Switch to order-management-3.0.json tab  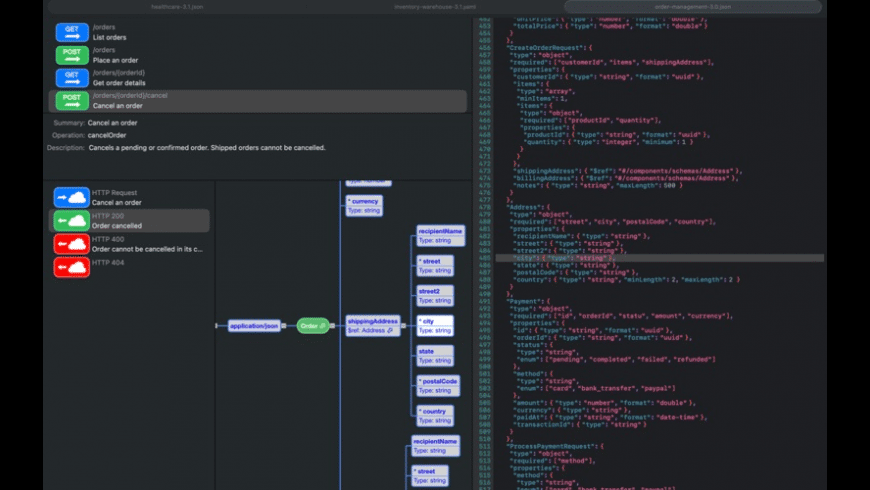click(x=693, y=7)
